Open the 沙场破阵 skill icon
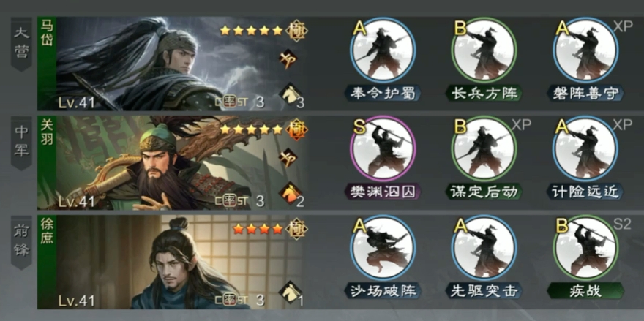This screenshot has height=321, width=644. click(x=383, y=248)
